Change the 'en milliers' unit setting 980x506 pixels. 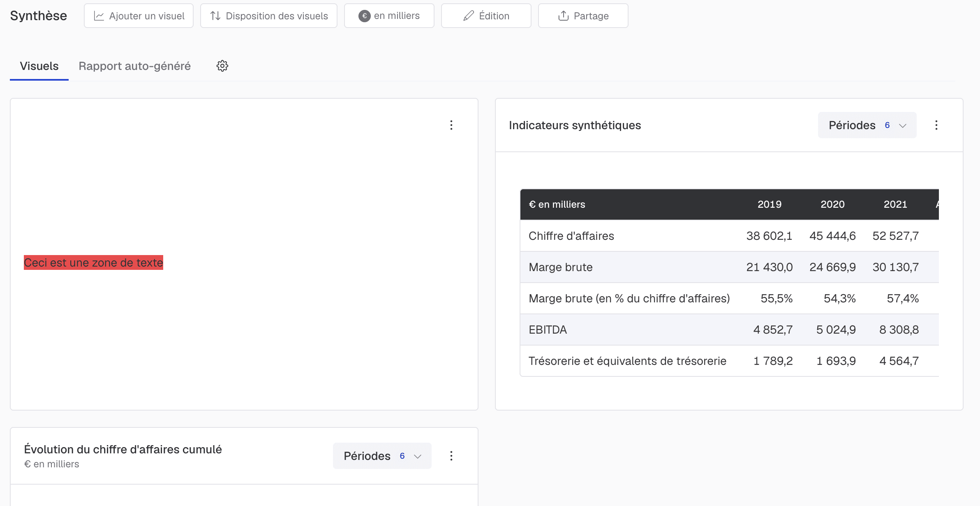coord(389,16)
